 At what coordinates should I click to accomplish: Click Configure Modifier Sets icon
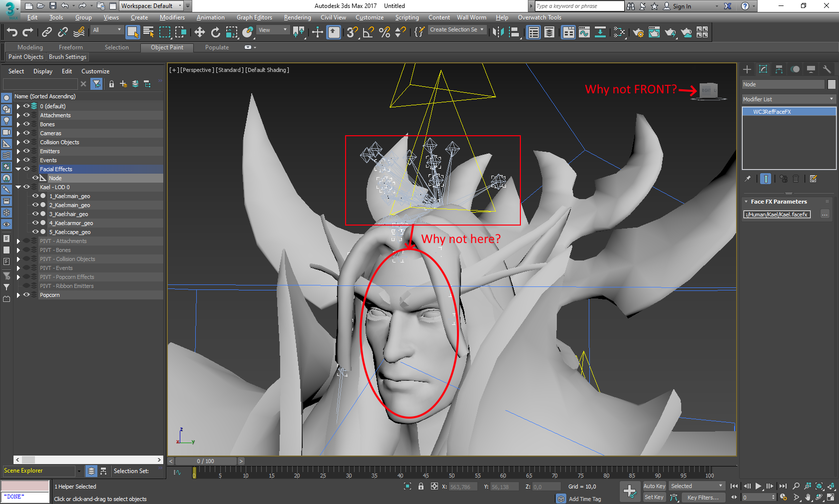[x=813, y=179]
